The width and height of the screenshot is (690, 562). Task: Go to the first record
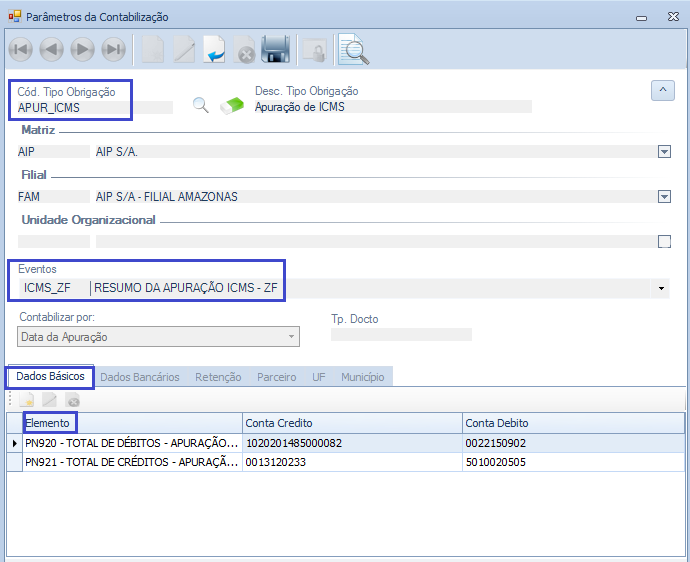point(20,49)
